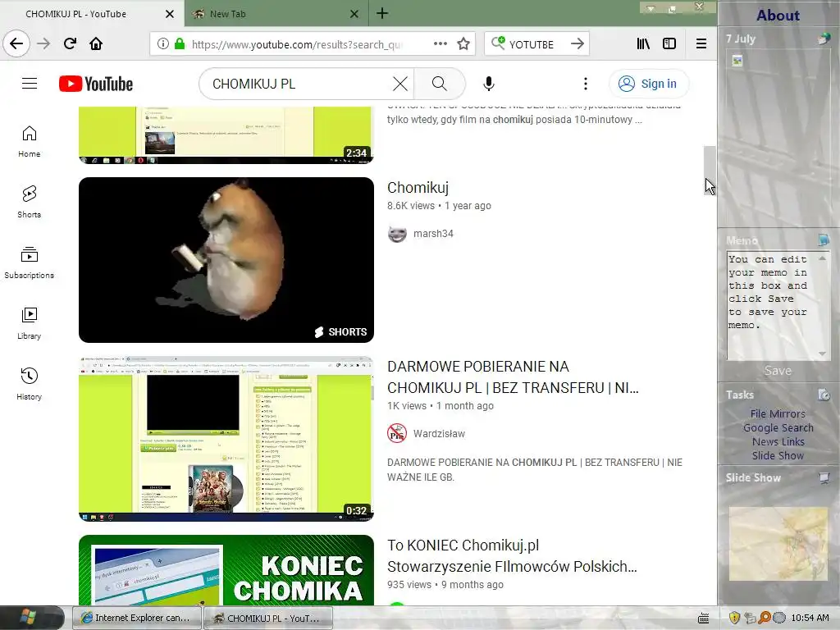The image size is (840, 630).
Task: Open KONIEC CHOMIKA video thumbnail
Action: 226,570
